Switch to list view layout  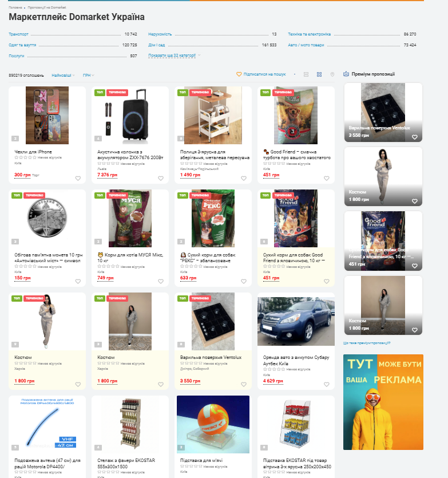(306, 74)
